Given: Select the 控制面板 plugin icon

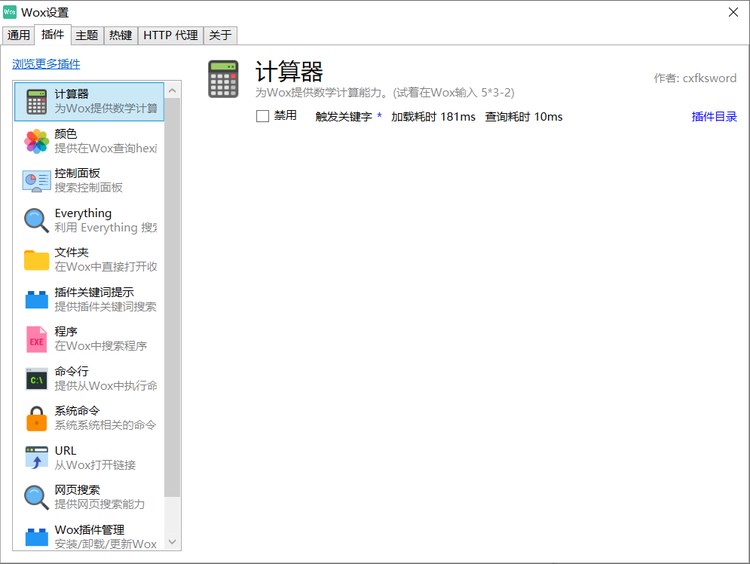Looking at the screenshot, I should [x=36, y=181].
